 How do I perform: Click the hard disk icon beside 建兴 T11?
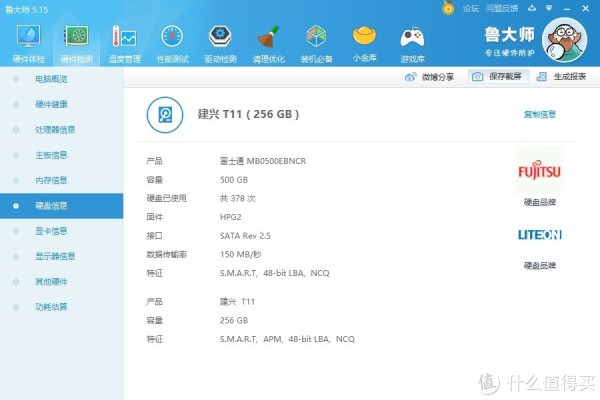click(165, 114)
